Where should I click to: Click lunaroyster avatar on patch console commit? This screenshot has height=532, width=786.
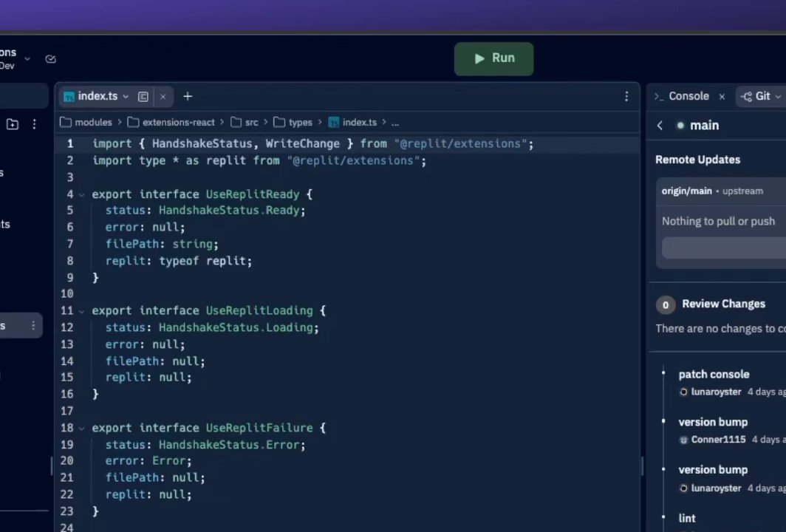point(683,392)
